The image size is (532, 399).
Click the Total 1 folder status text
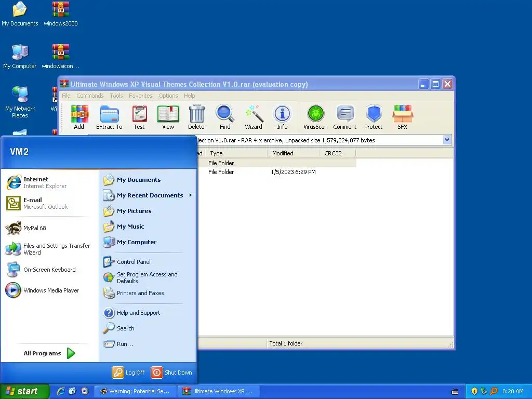286,343
